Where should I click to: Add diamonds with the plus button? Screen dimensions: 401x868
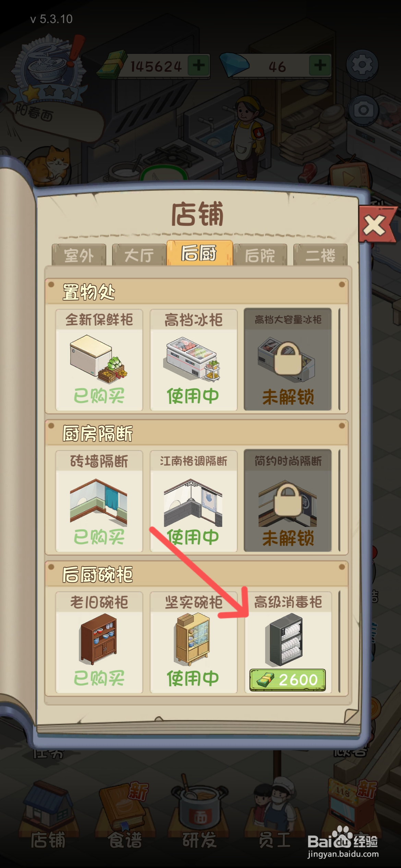click(x=320, y=65)
